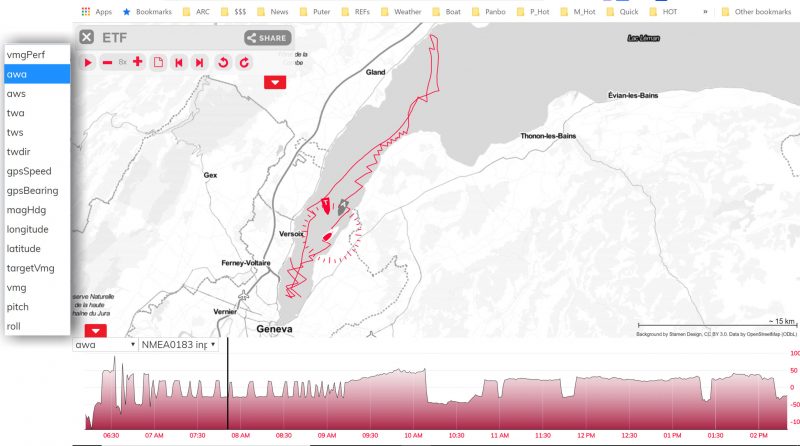Increase playback speed with plus button

click(x=137, y=62)
